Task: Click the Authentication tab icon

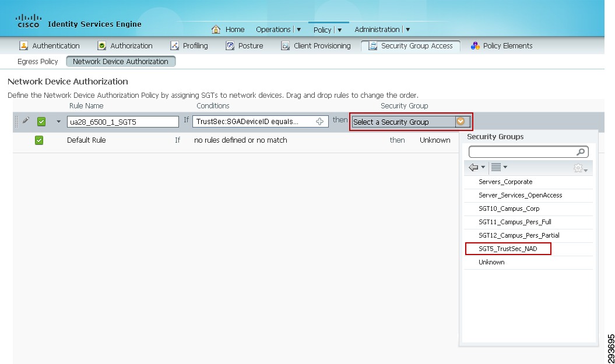Action: point(23,46)
